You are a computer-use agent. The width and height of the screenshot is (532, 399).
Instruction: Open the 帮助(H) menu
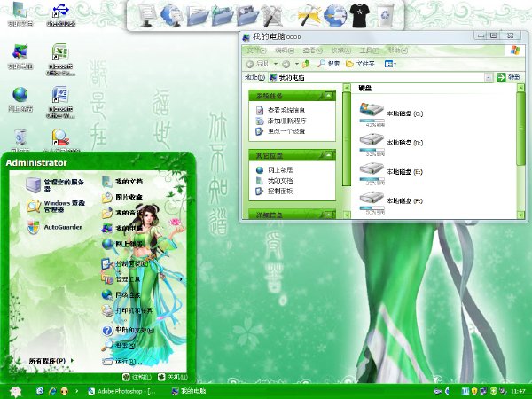click(x=397, y=51)
